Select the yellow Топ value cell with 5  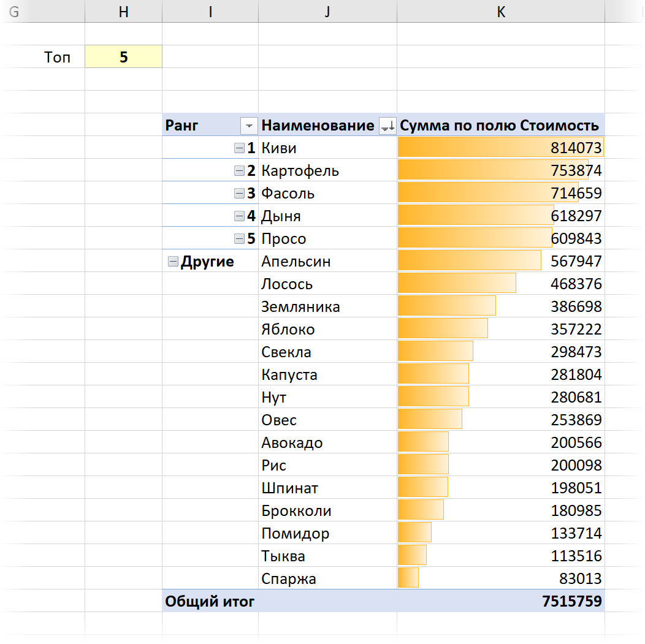123,57
